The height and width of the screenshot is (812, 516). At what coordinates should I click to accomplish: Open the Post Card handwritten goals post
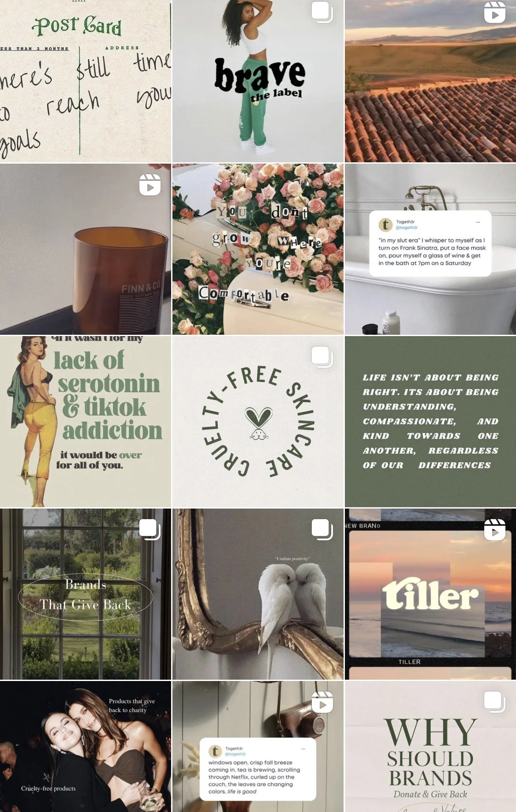86,81
